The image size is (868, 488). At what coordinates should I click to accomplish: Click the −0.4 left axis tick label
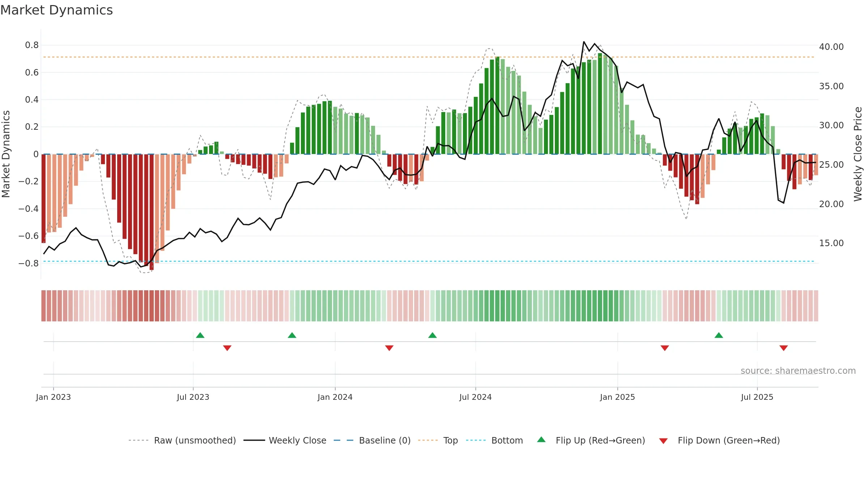tap(29, 209)
